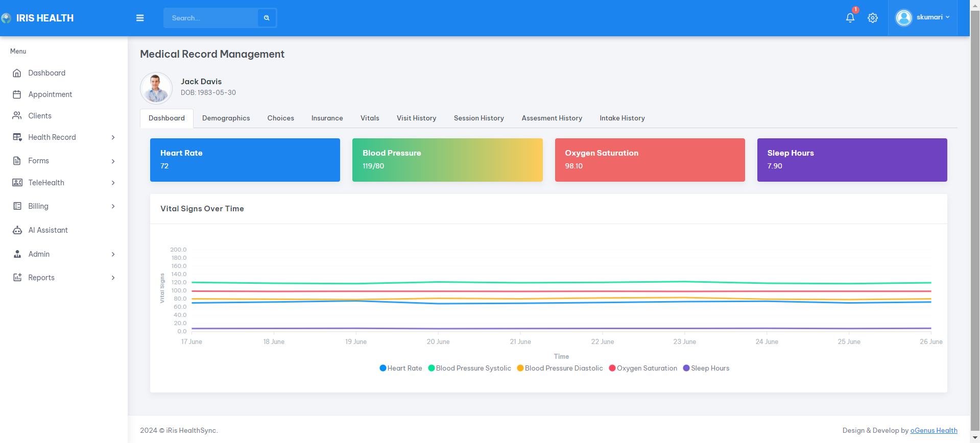Click the page vertical scrollbar
Viewport: 980px width, 443px height.
(x=975, y=219)
